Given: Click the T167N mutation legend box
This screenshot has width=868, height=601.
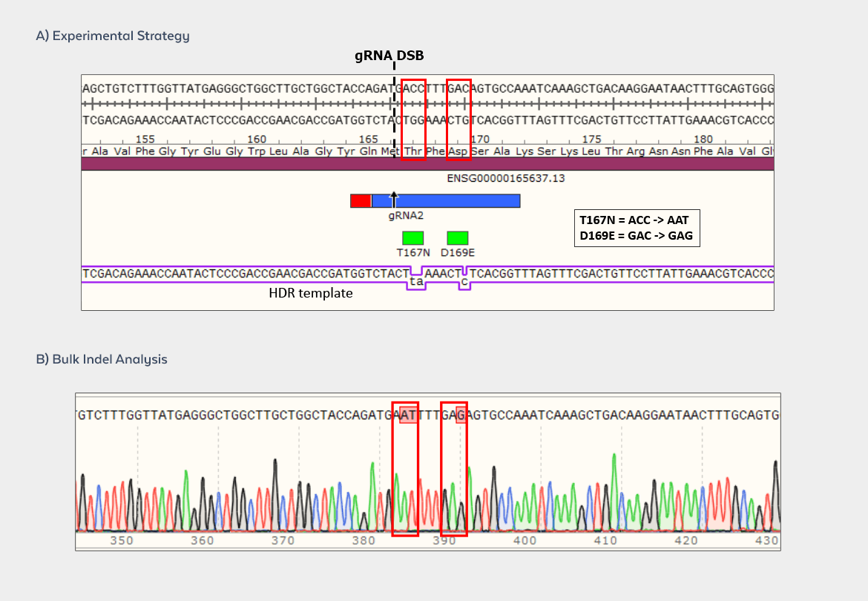Looking at the screenshot, I should (637, 220).
